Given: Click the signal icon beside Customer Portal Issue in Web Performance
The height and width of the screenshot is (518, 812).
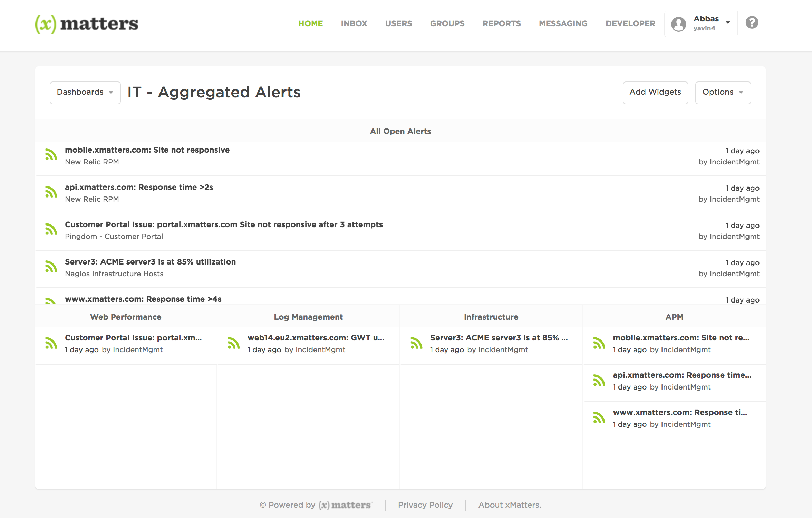Looking at the screenshot, I should point(51,343).
